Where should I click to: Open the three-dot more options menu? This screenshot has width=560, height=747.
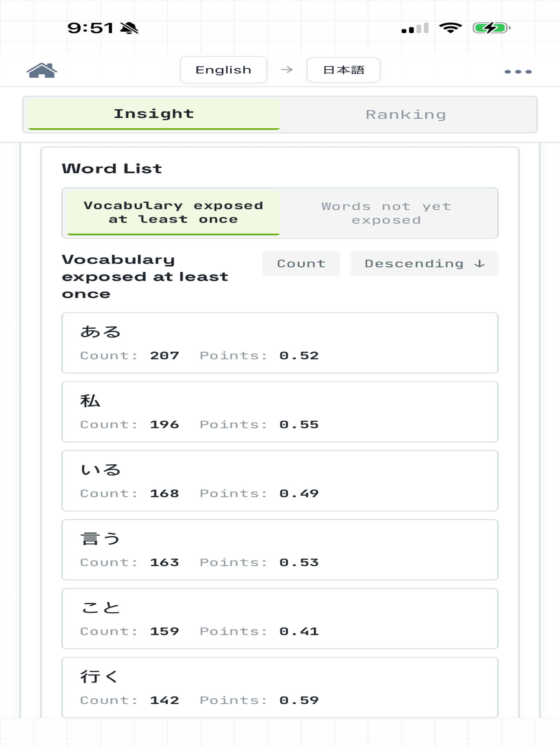point(518,72)
